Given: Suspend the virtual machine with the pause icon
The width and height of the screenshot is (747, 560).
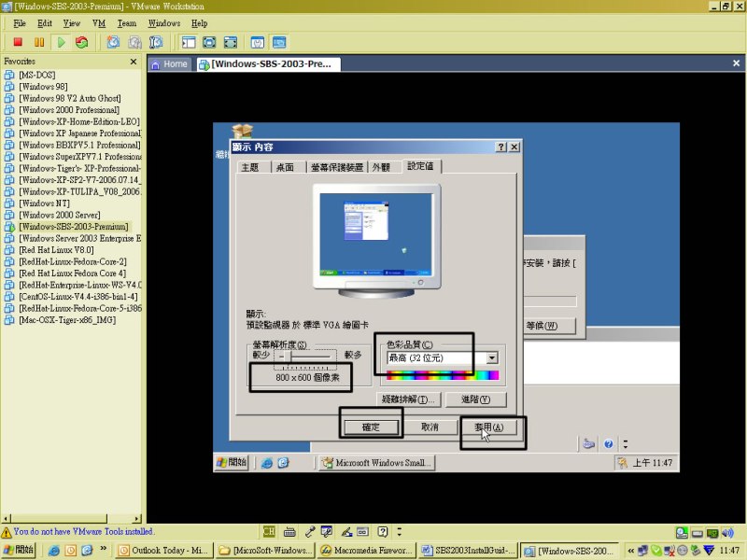Looking at the screenshot, I should (x=39, y=42).
